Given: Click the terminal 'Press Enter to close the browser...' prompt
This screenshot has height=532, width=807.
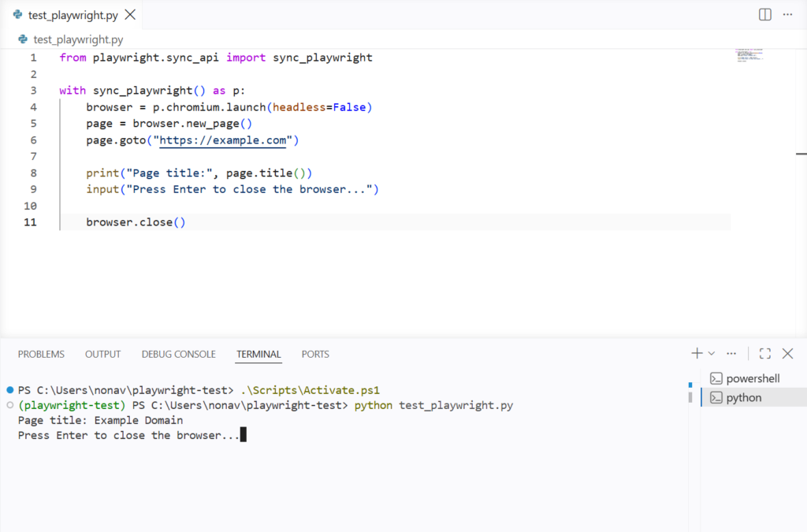Looking at the screenshot, I should click(128, 435).
